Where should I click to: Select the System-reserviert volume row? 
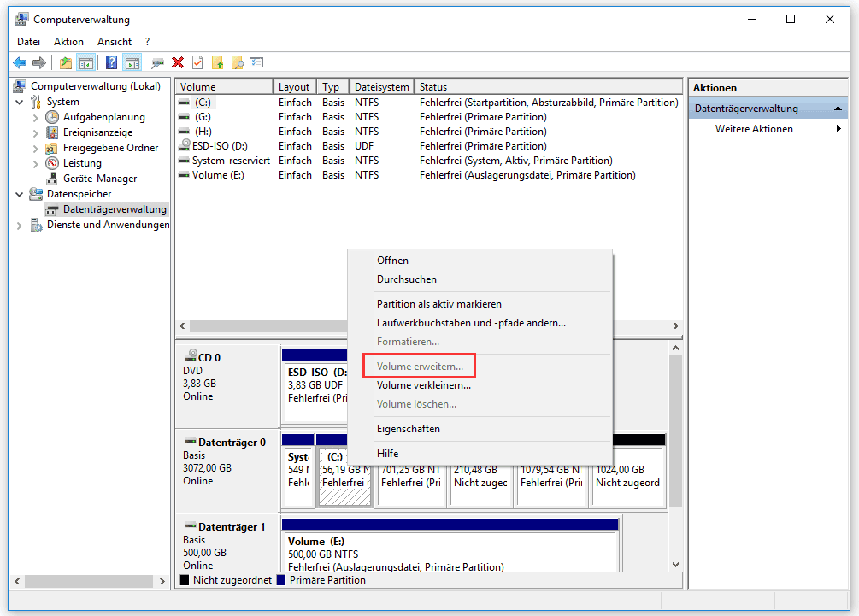point(429,161)
